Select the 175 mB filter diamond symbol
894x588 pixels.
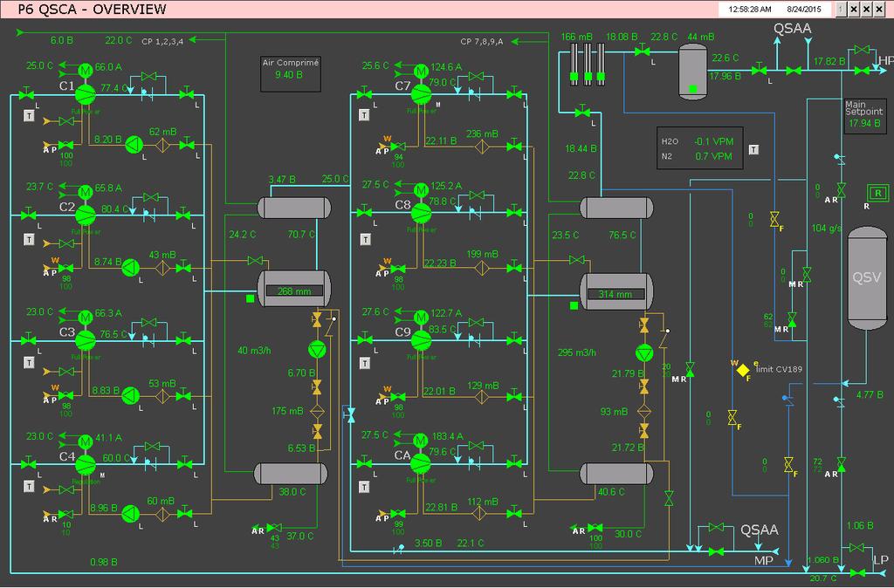pos(317,411)
